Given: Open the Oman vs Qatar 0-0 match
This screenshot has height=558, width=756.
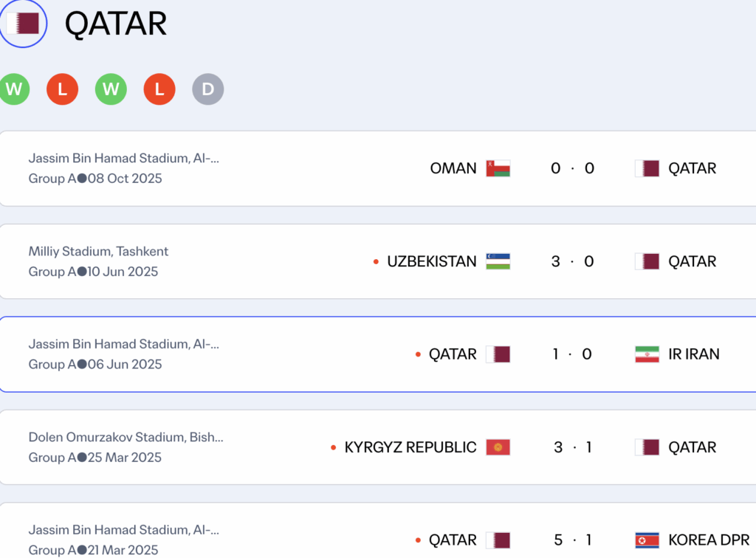Looking at the screenshot, I should tap(572, 168).
